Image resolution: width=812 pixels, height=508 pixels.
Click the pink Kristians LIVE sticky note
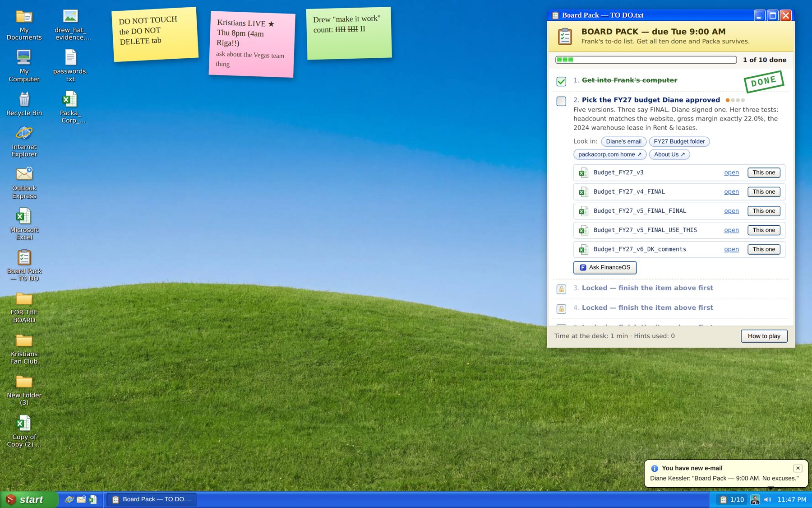(252, 44)
